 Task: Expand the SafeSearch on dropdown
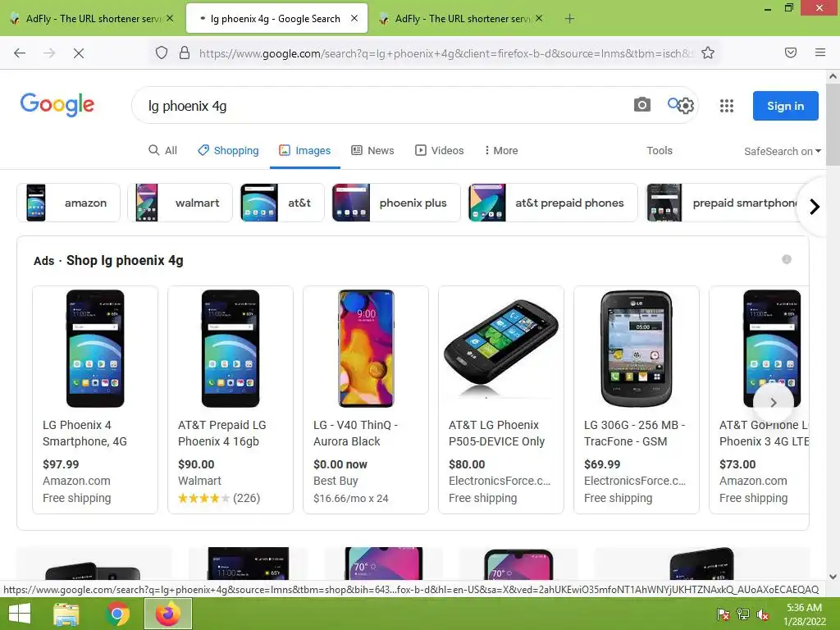pyautogui.click(x=782, y=151)
